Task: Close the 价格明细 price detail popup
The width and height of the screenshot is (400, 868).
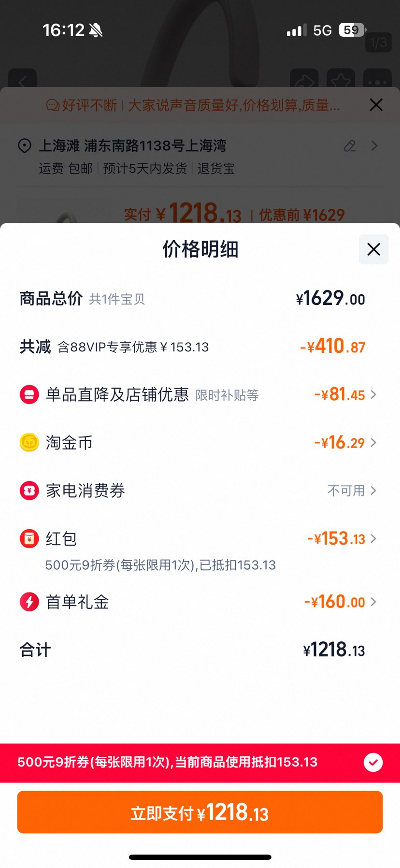Action: point(373,249)
